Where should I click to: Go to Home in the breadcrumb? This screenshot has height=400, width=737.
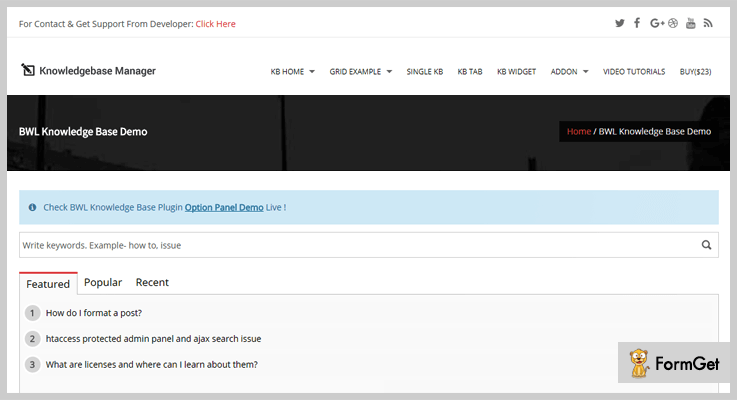coord(579,132)
